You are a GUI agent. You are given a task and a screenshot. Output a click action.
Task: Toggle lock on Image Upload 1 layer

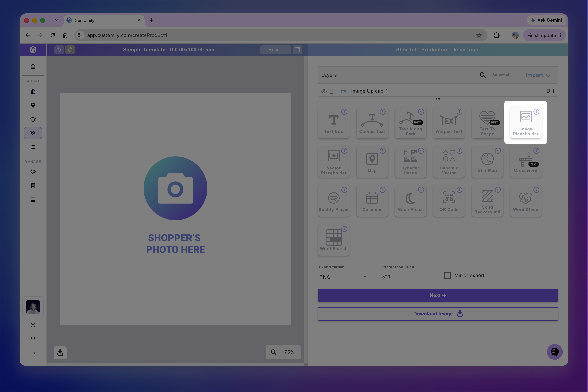pos(332,91)
